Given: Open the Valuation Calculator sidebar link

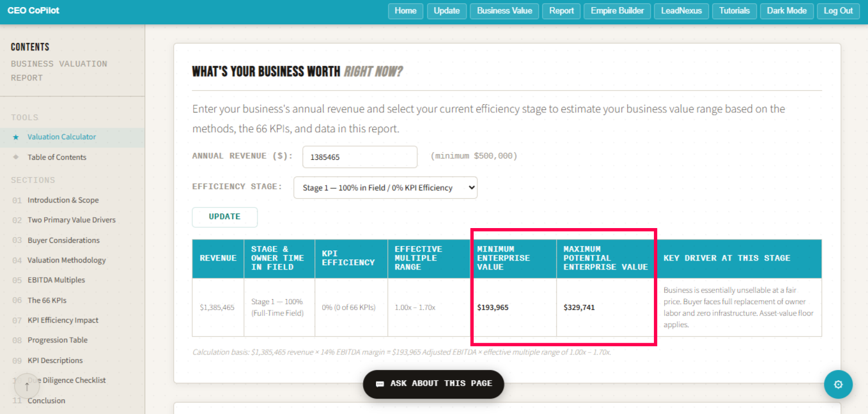Looking at the screenshot, I should coord(61,137).
